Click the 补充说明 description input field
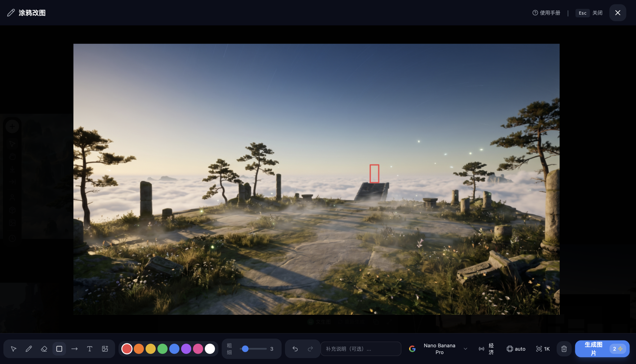The height and width of the screenshot is (364, 636). [361, 349]
